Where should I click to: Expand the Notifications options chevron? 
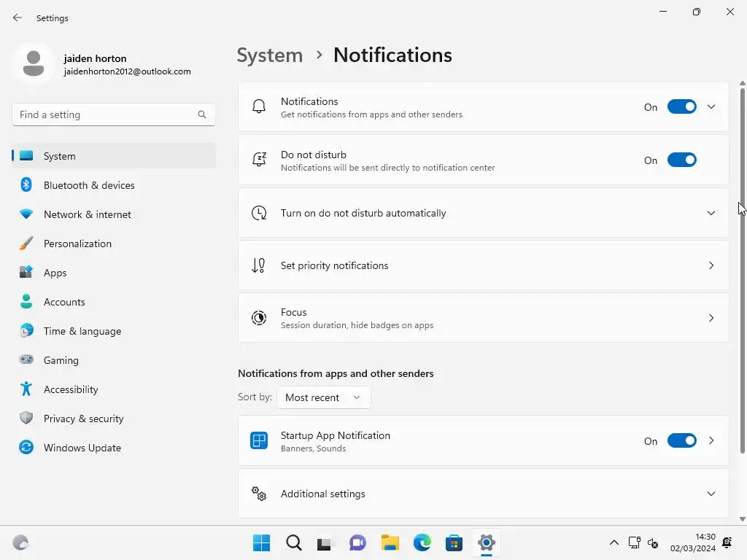click(x=711, y=107)
